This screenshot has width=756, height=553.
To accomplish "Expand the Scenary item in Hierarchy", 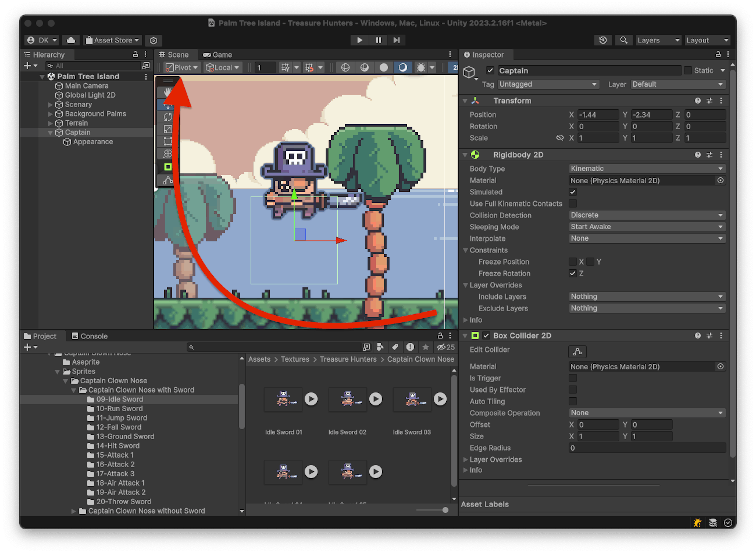I will click(51, 105).
